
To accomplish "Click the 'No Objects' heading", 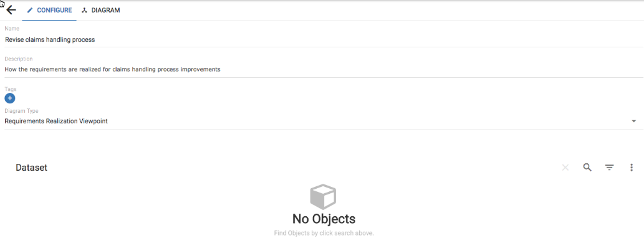I will (x=324, y=218).
